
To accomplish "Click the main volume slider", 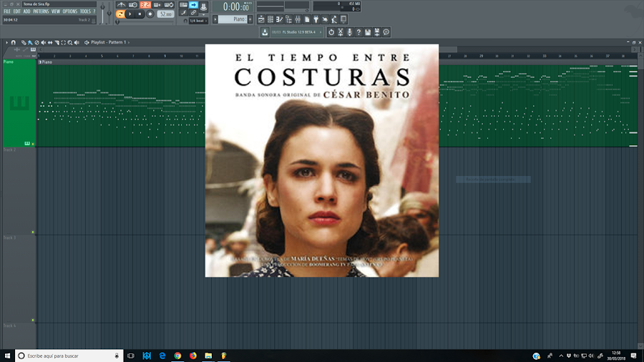I will pyautogui.click(x=102, y=12).
